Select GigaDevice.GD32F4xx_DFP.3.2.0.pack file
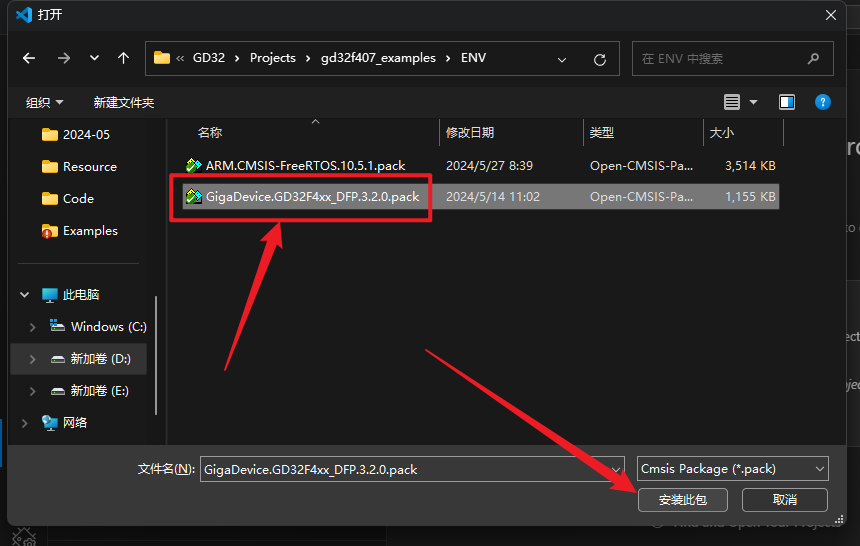This screenshot has height=546, width=860. (312, 196)
